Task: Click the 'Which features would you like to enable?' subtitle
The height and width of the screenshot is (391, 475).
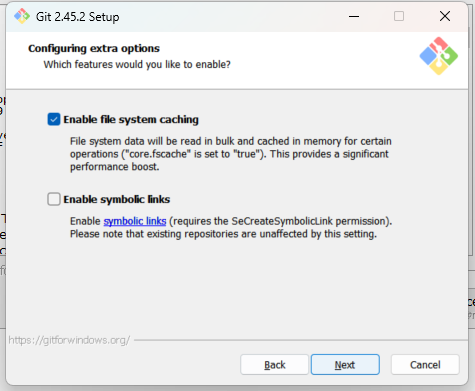Action: pyautogui.click(x=137, y=64)
